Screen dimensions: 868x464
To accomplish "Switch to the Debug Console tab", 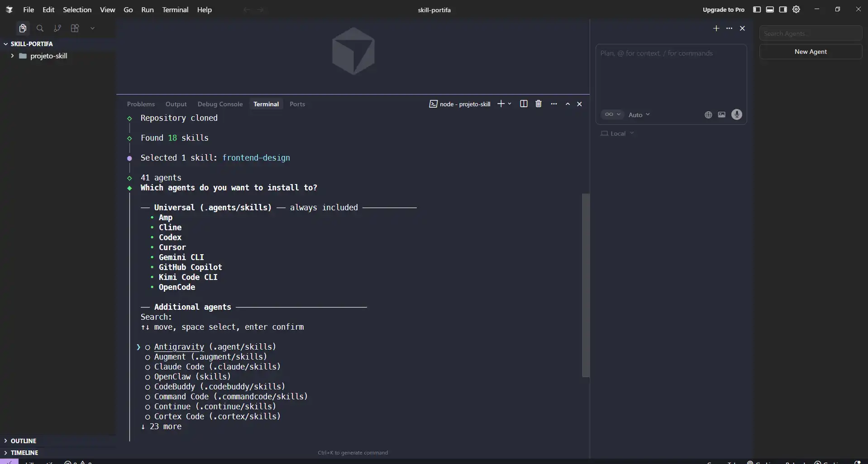I will pyautogui.click(x=220, y=104).
